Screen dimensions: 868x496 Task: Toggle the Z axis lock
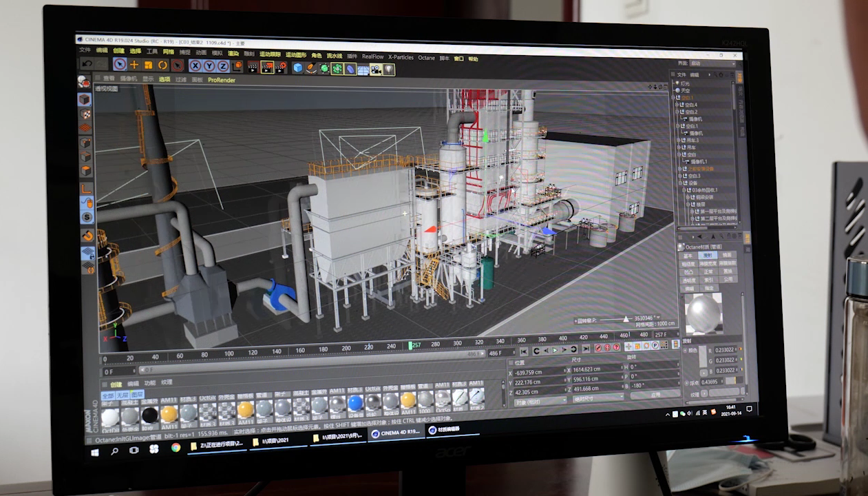point(223,66)
